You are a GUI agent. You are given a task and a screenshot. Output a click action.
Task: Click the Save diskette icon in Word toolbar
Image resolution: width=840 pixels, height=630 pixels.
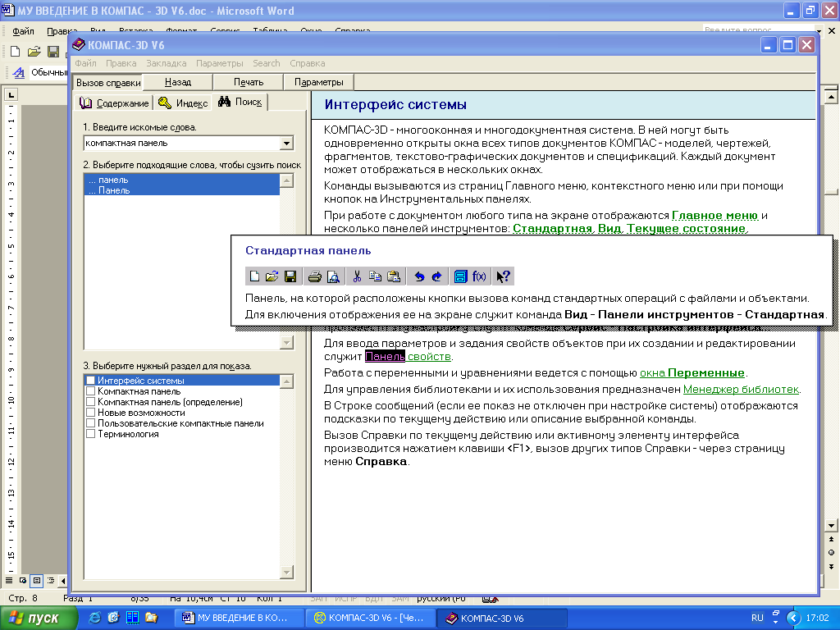[53, 52]
